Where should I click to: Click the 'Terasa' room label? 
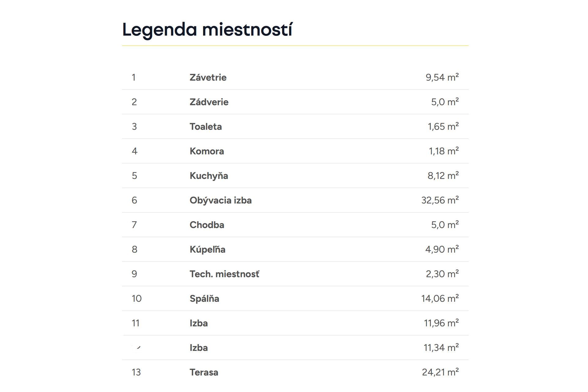[x=204, y=372]
